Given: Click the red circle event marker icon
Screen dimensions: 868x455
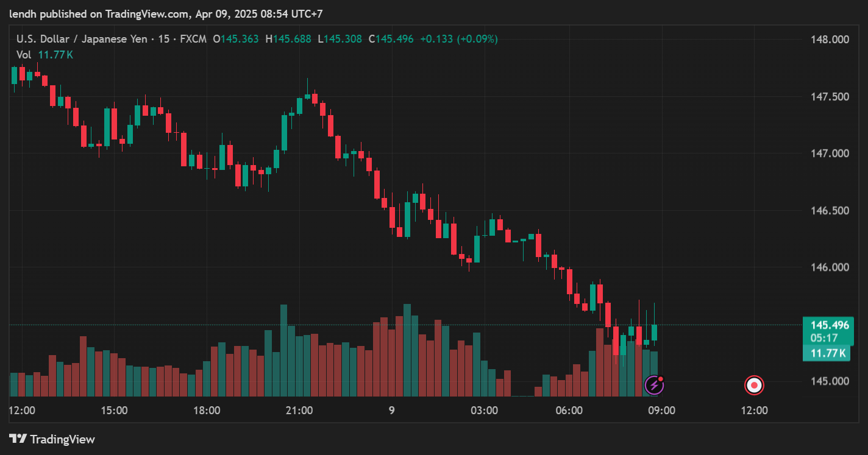Looking at the screenshot, I should pos(755,386).
